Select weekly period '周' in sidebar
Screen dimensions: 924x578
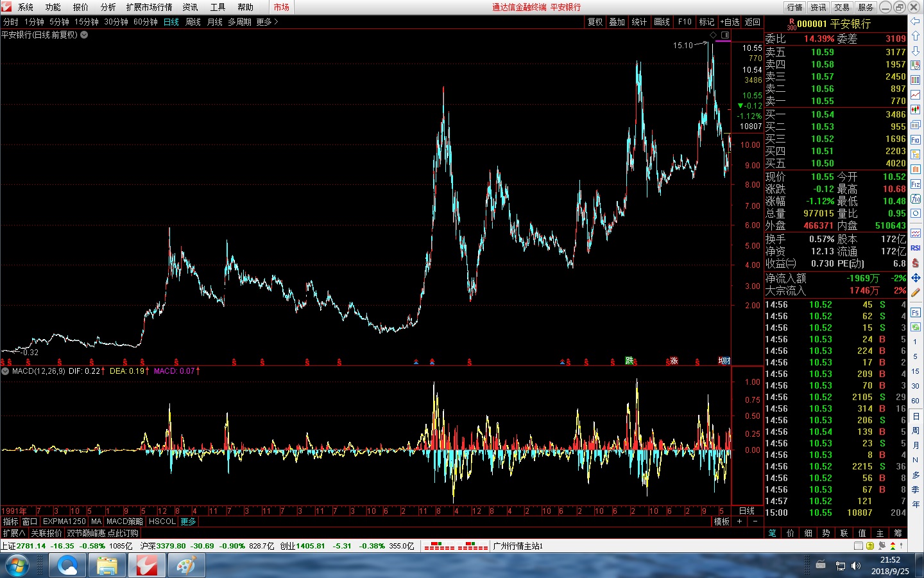click(916, 430)
